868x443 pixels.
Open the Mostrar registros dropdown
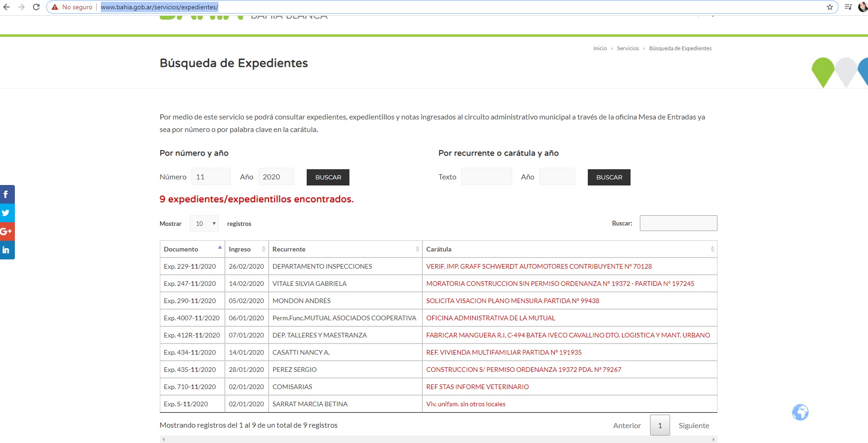pyautogui.click(x=204, y=224)
